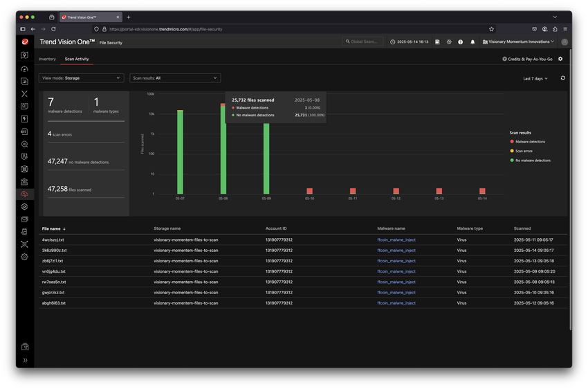588x389 pixels.
Task: Click the 47,258 files scanned stat
Action: coord(69,189)
